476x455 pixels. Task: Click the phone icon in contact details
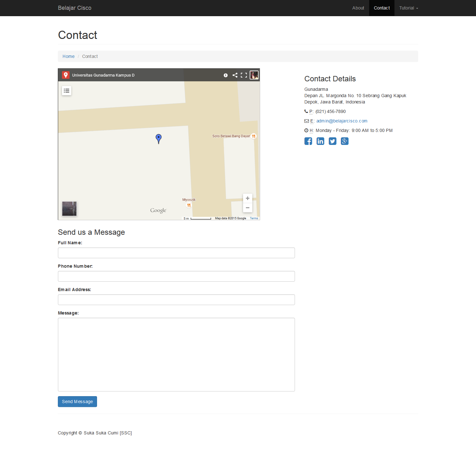(306, 111)
